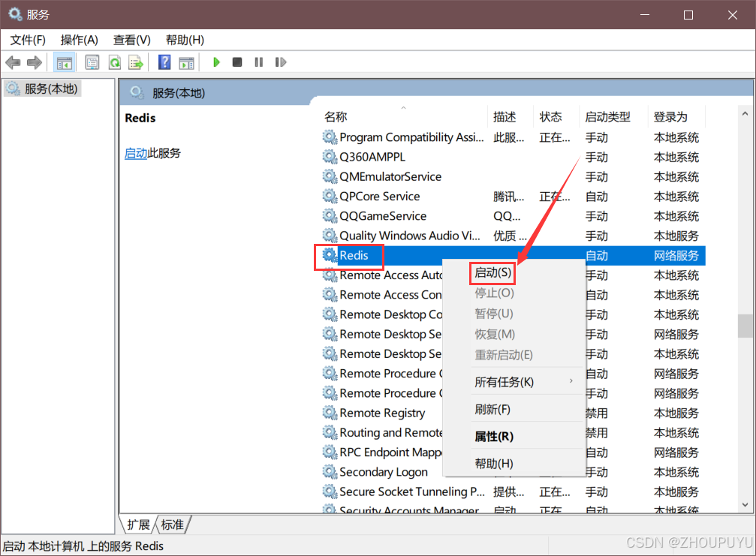This screenshot has width=756, height=556.
Task: Sort by 状态 column header
Action: 550,116
